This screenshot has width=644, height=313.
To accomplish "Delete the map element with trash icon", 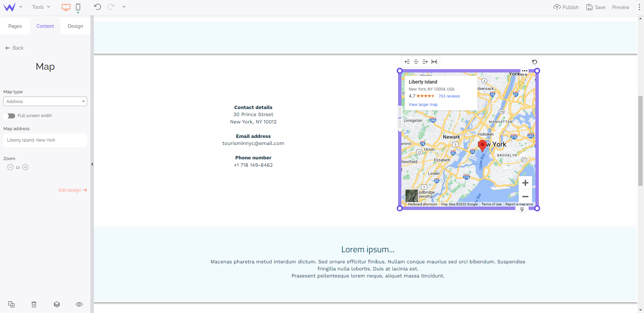I will click(34, 304).
